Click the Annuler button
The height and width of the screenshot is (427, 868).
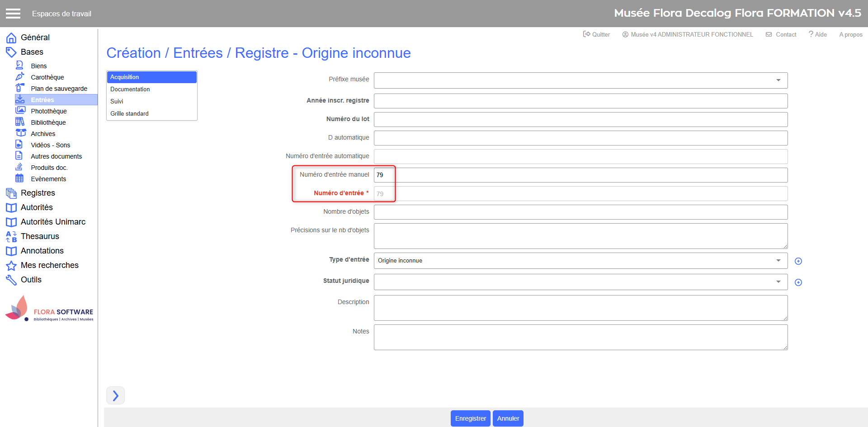[x=508, y=418]
